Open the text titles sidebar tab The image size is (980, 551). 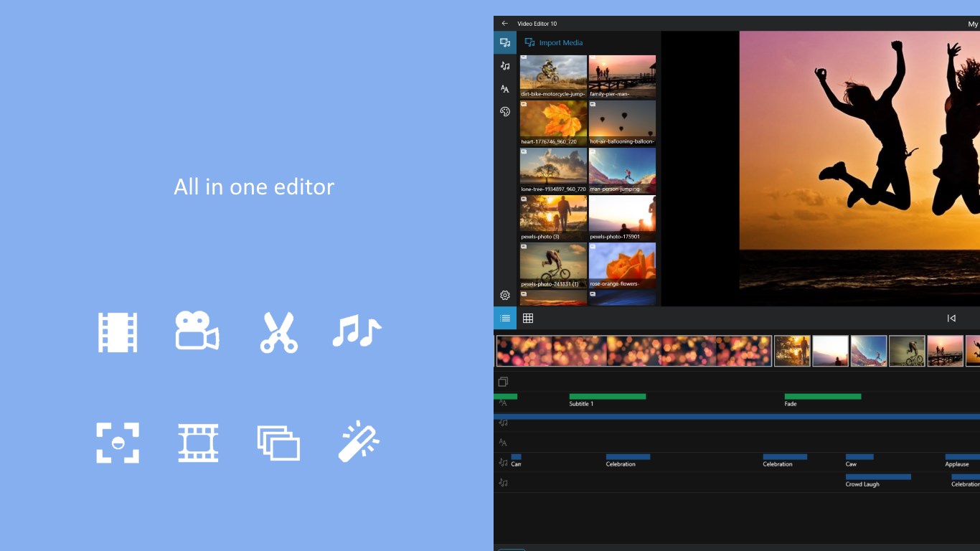click(505, 89)
